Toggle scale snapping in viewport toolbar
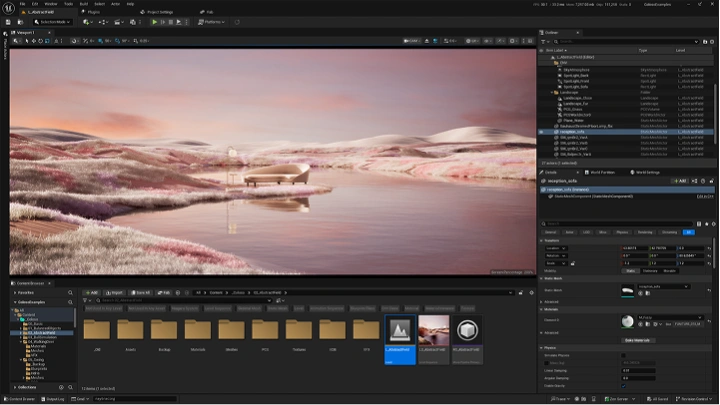Viewport: 720px width, 405px height. pos(135,41)
